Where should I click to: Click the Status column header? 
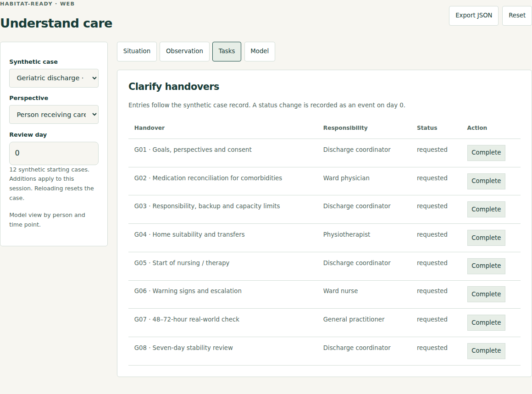tap(427, 128)
